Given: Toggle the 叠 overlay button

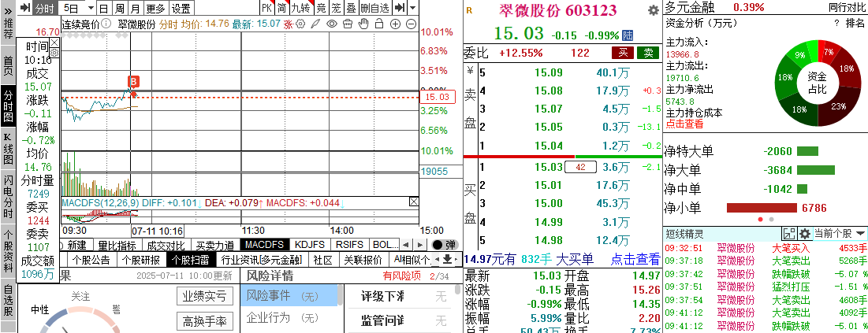Looking at the screenshot, I should point(351,8).
